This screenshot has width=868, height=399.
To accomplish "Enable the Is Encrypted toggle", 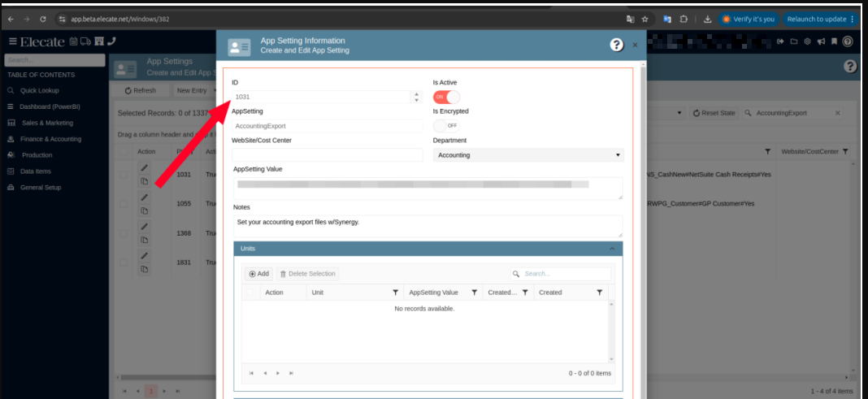I will pyautogui.click(x=446, y=126).
